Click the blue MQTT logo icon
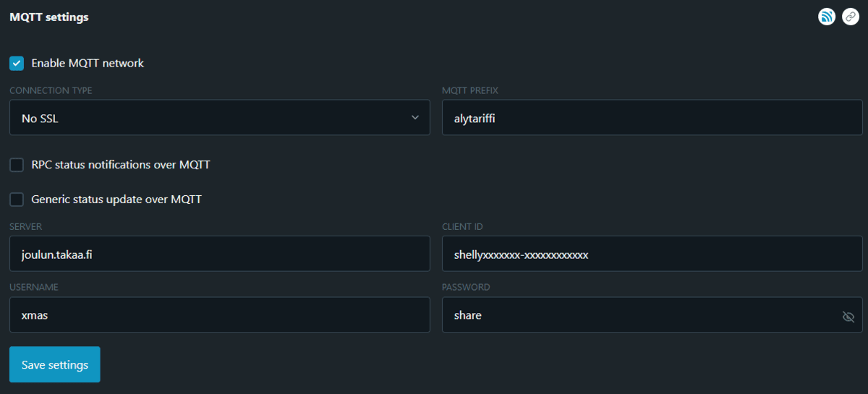Screen dimensions: 868x394 click(827, 17)
